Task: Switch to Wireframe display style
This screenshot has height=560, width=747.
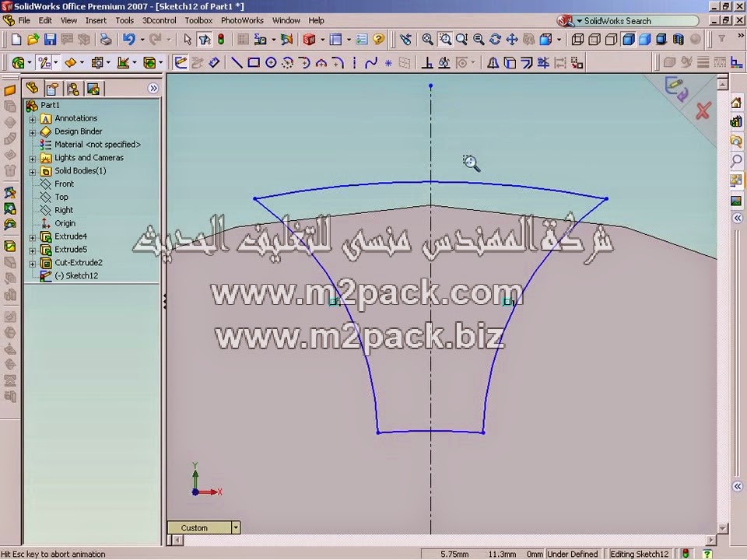Action: 577,40
